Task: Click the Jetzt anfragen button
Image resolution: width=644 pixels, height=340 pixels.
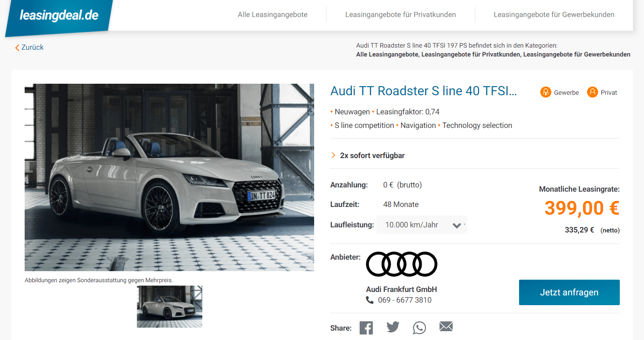Action: pos(569,292)
